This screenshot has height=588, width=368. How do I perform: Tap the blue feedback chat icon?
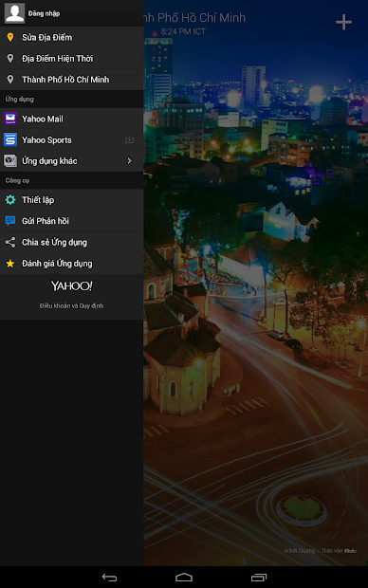point(10,220)
